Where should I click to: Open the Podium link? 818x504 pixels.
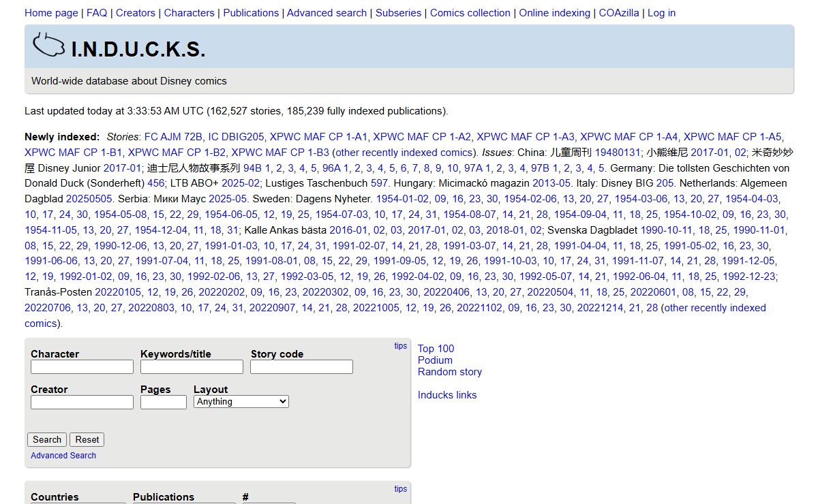(x=435, y=360)
